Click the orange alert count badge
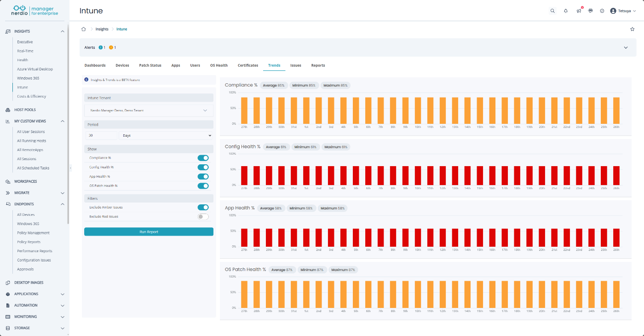The image size is (644, 336). [x=111, y=47]
